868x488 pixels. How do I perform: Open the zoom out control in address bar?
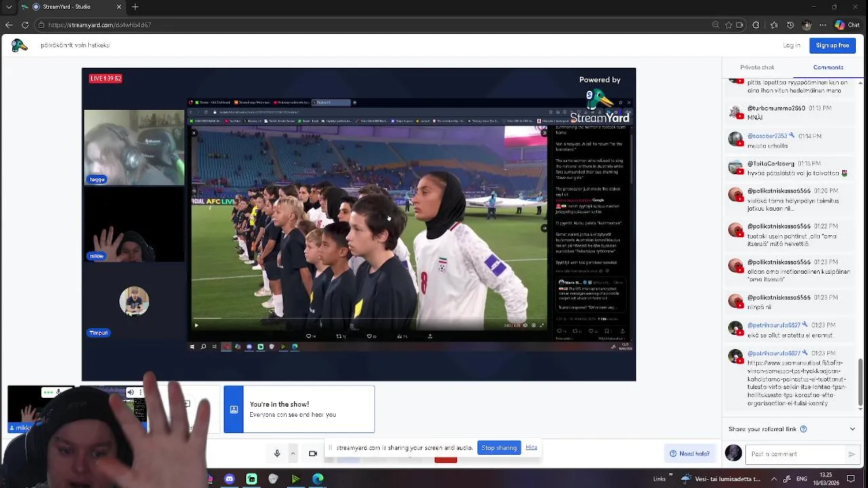coord(715,25)
